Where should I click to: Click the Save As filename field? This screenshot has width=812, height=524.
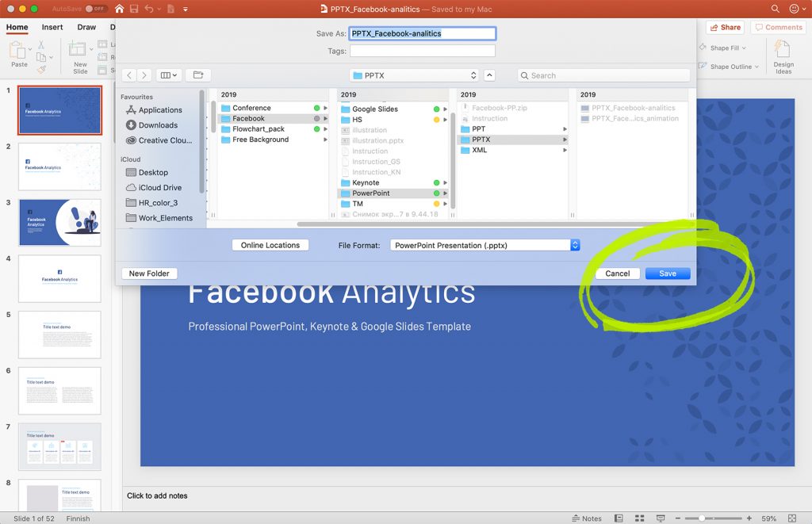422,33
